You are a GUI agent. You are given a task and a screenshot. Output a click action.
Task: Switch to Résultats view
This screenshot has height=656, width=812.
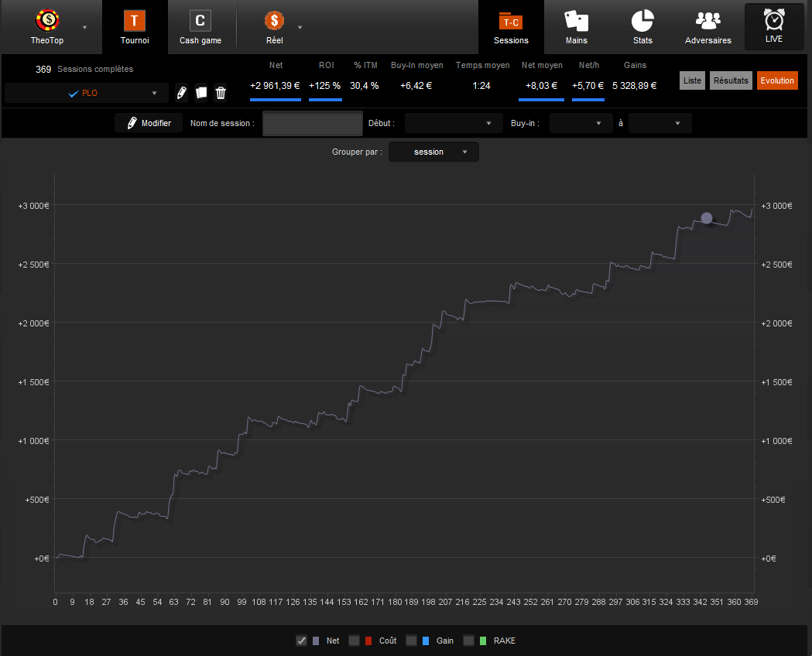(x=731, y=80)
